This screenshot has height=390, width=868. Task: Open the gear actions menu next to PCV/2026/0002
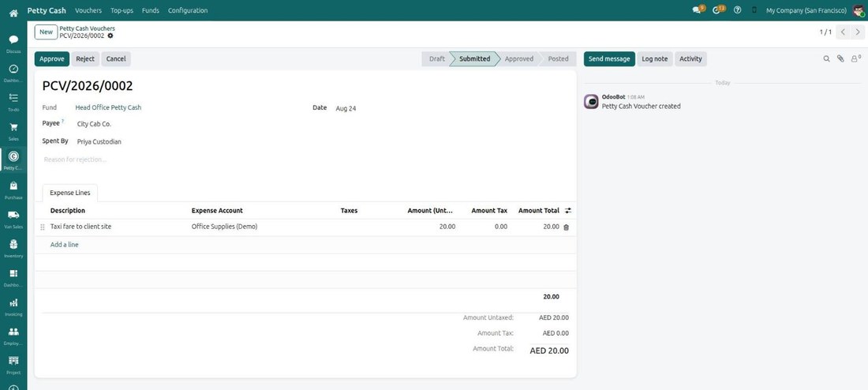tap(110, 36)
